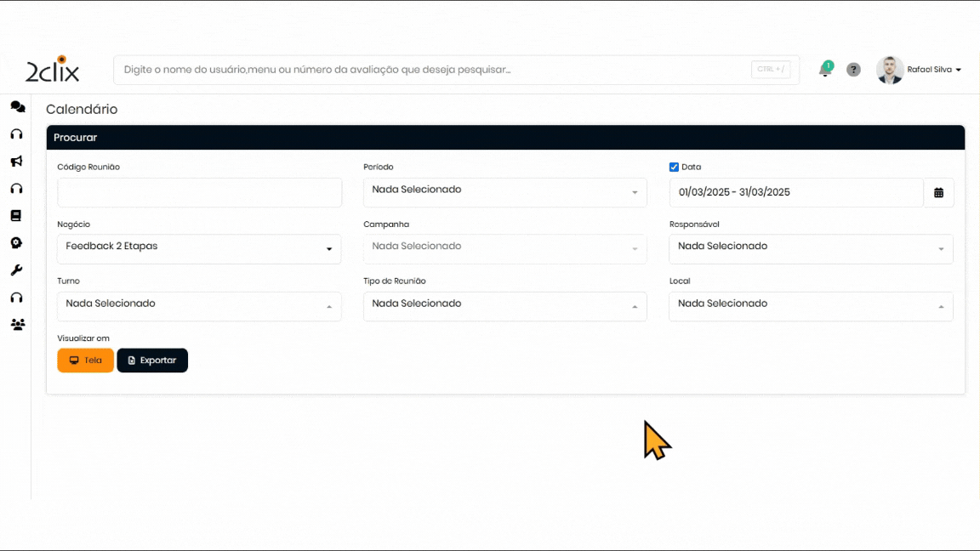Viewport: 980px width, 551px height.
Task: Open the notifications bell
Action: (824, 70)
